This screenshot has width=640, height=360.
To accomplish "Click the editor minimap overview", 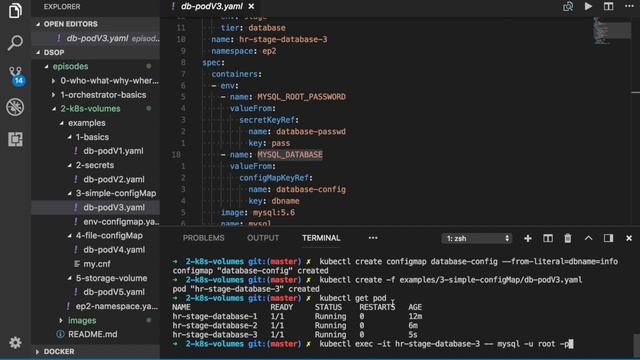I will 611,31.
